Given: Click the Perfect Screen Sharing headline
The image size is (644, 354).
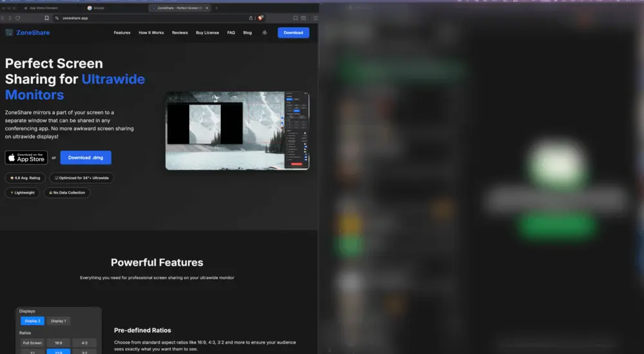Looking at the screenshot, I should coord(75,79).
